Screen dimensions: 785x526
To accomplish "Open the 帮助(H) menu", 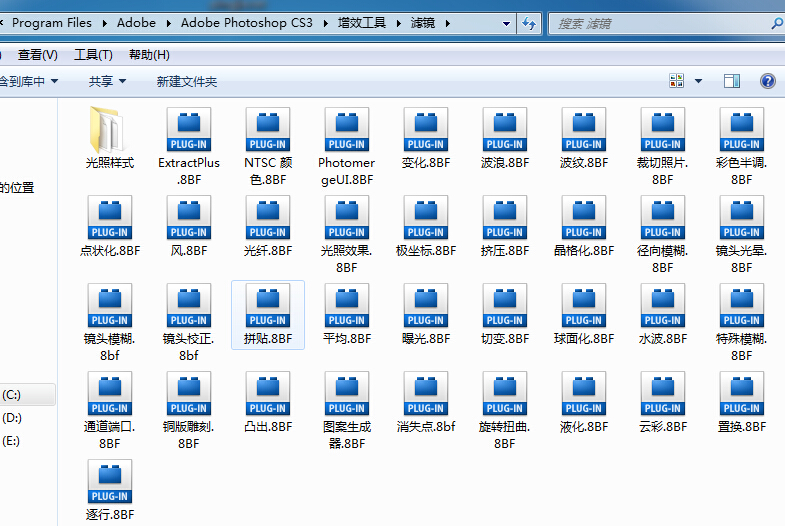I will pos(149,55).
